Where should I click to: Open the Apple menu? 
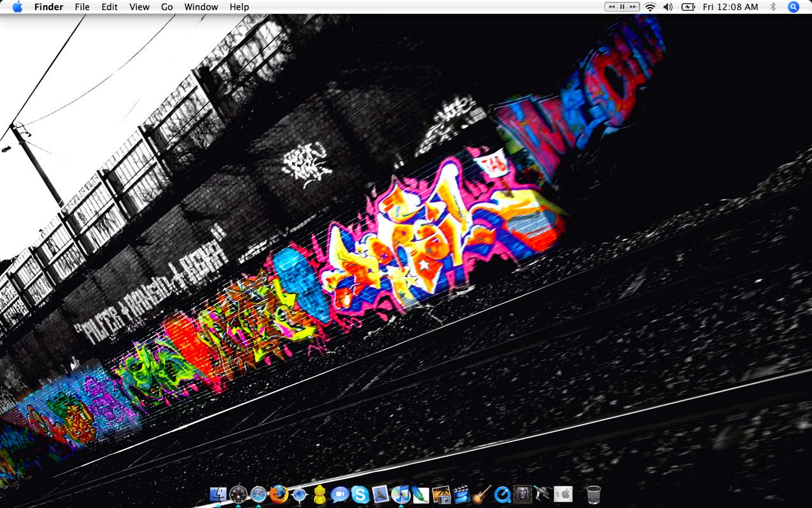pyautogui.click(x=17, y=7)
